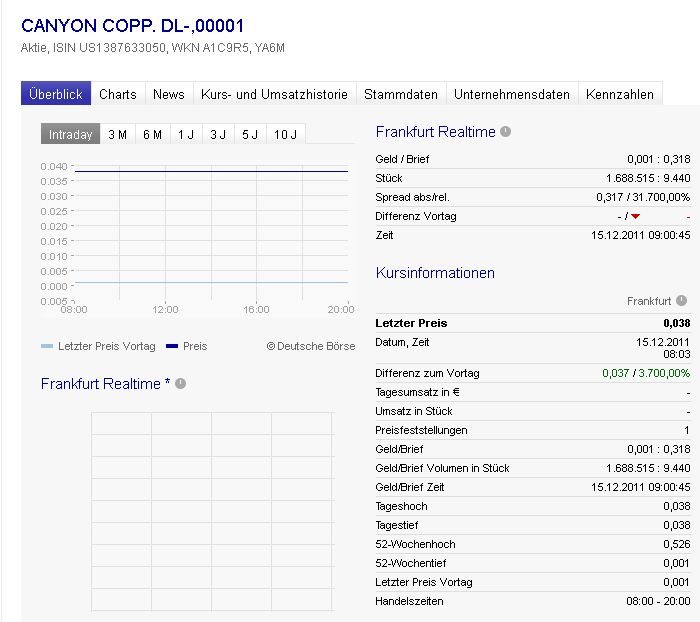Go to the Stammdaten tab
Screen dimensions: 700x622
[x=401, y=94]
